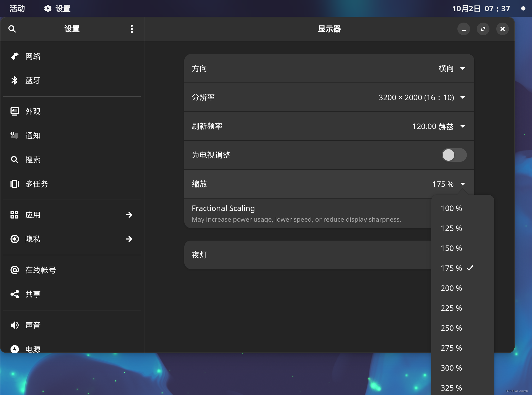Open the 应用 (Apps) settings page

pos(33,215)
